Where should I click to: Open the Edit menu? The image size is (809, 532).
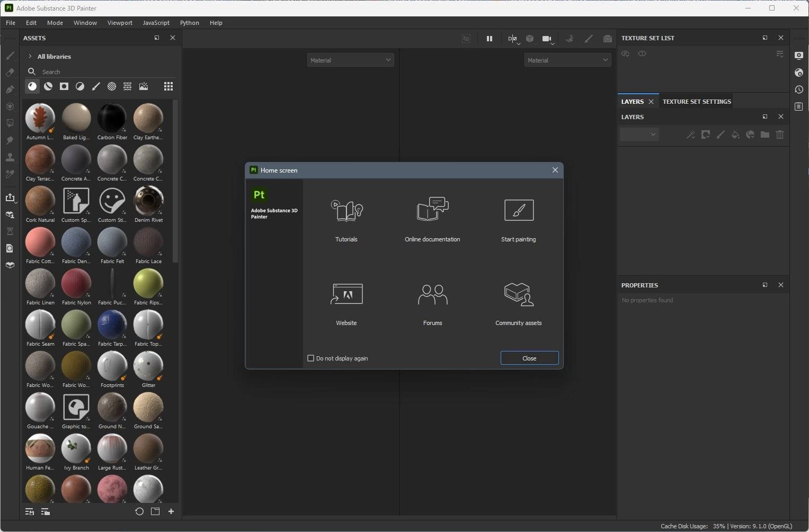click(x=31, y=23)
